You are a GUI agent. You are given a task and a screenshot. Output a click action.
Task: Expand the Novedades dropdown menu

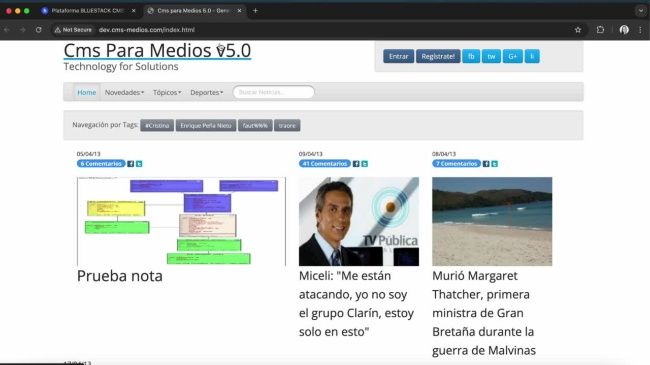(x=124, y=92)
